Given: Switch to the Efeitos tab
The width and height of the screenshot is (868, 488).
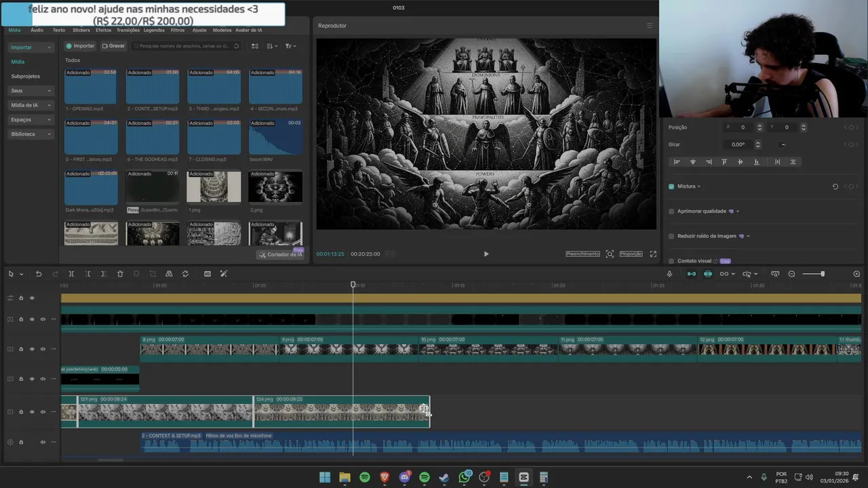Looking at the screenshot, I should pos(103,30).
